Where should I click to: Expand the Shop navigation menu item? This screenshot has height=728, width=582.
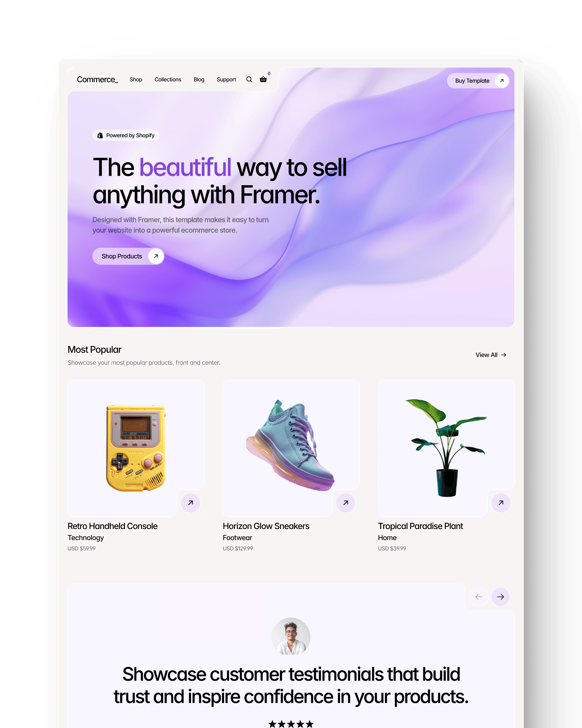pos(136,79)
